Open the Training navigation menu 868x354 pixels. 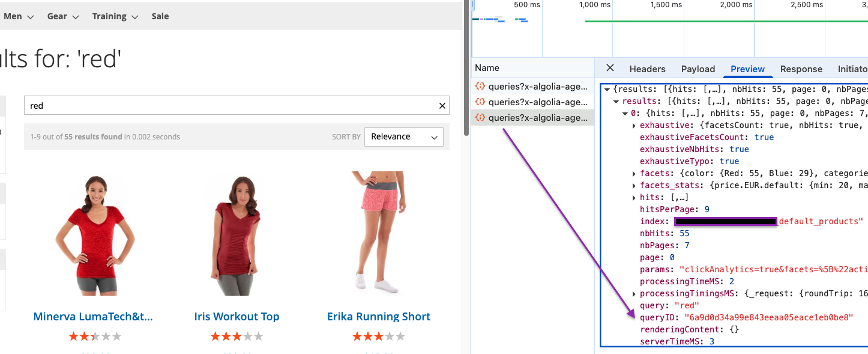point(115,17)
